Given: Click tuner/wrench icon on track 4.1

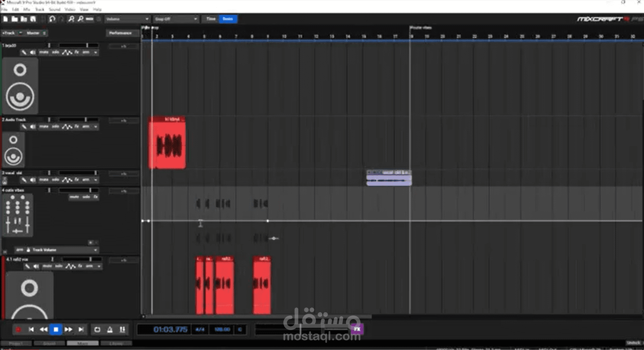Looking at the screenshot, I should point(27,267).
